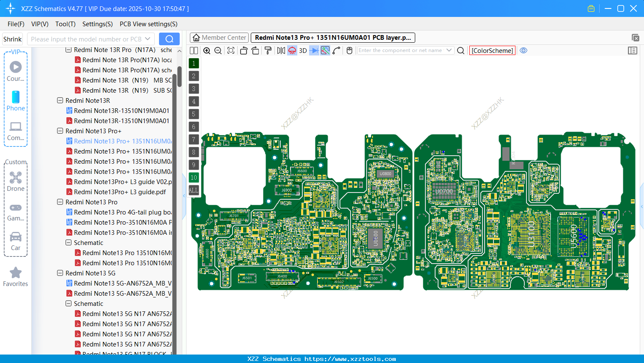Click the rotate left toolbar icon
644x363 pixels.
click(x=244, y=50)
